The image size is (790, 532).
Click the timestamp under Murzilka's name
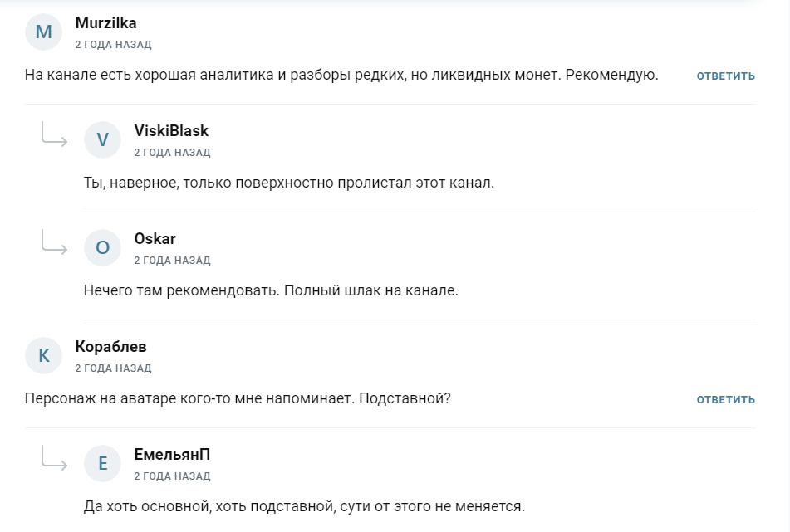click(113, 45)
